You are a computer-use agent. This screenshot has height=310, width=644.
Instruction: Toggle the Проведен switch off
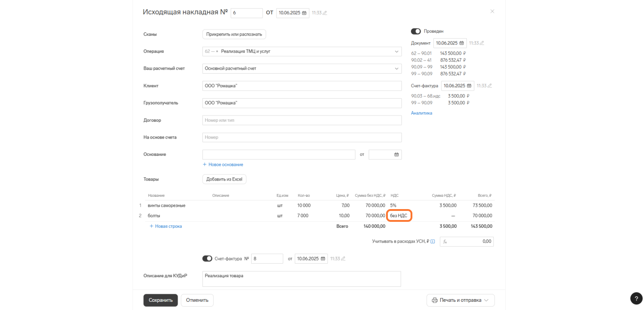pyautogui.click(x=416, y=31)
